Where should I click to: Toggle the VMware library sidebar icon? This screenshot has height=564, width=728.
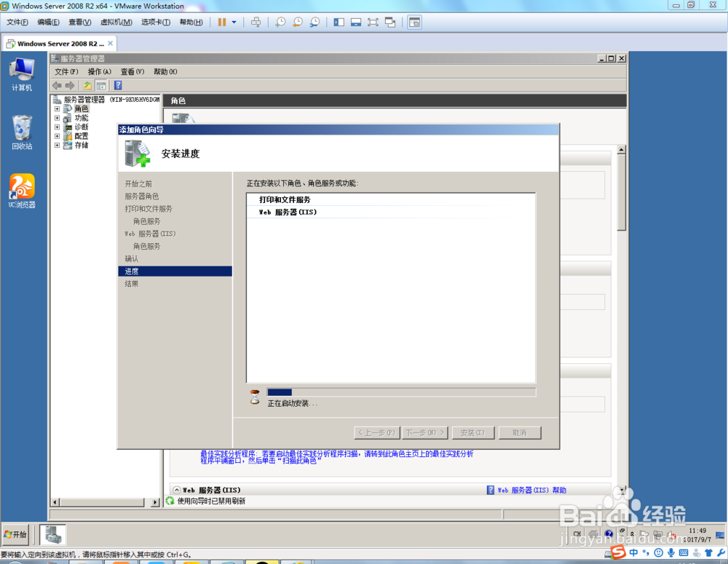[x=339, y=23]
